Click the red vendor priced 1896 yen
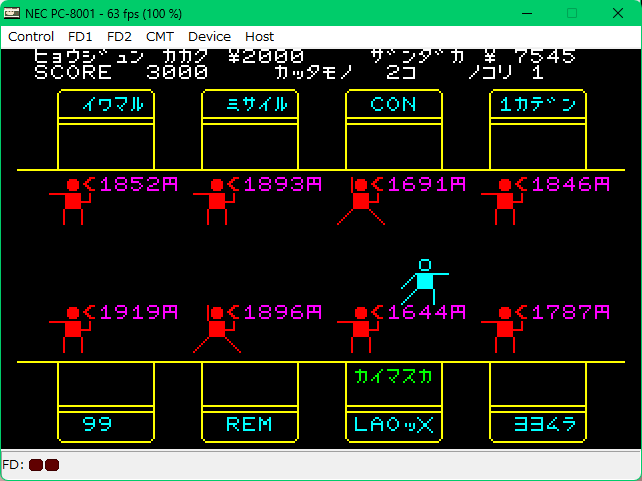 tap(216, 329)
